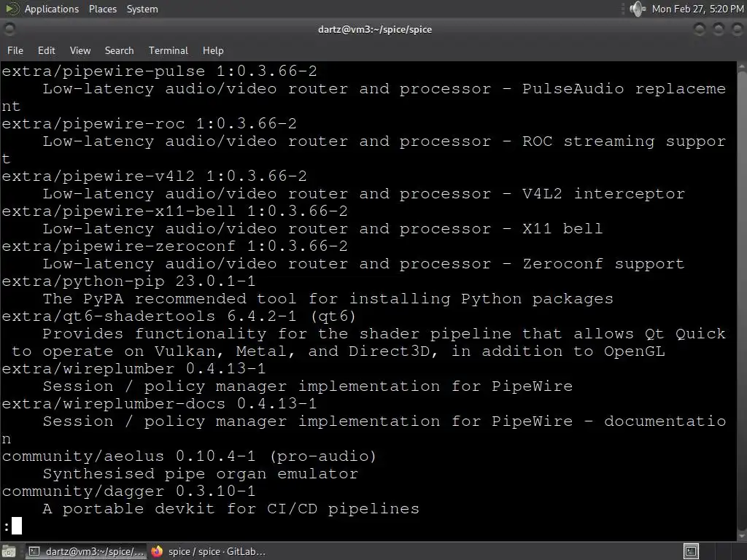
Task: Click the text extra/pipewire-pulse 1:0.3.66-2
Action: [159, 71]
